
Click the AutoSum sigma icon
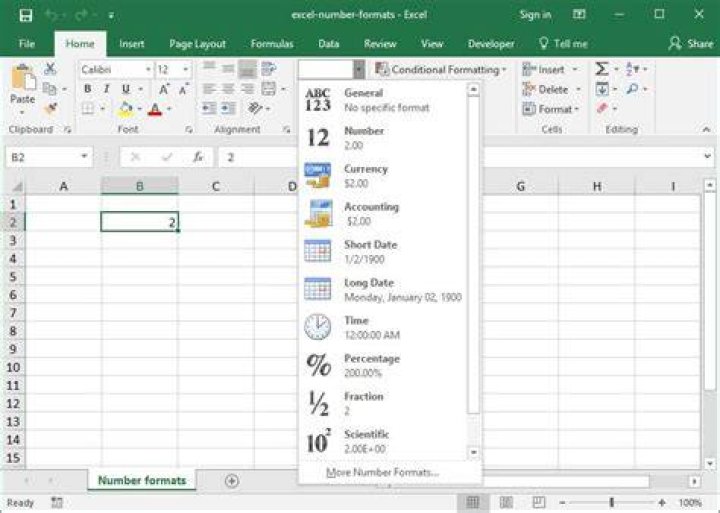602,69
